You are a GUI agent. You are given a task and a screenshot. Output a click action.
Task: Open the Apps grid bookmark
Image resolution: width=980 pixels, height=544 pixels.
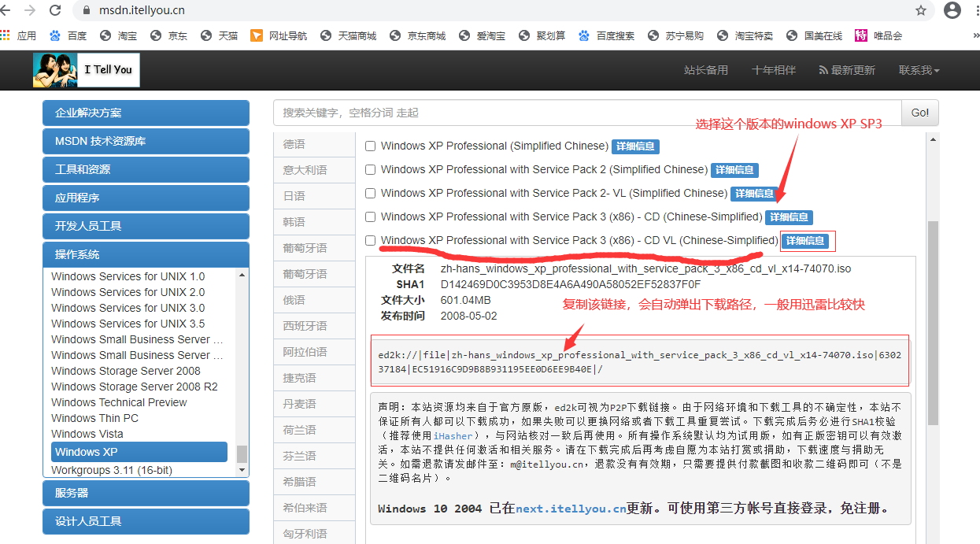[x=19, y=35]
